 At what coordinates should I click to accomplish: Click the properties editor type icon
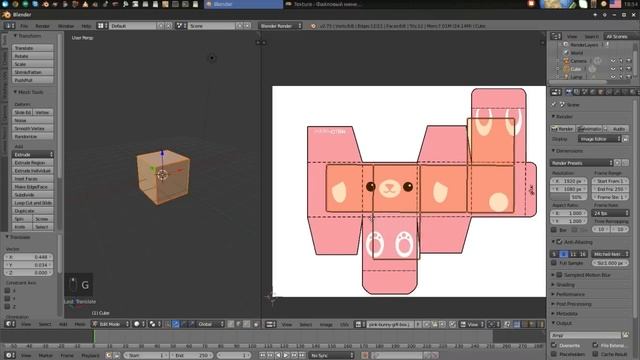tap(555, 92)
